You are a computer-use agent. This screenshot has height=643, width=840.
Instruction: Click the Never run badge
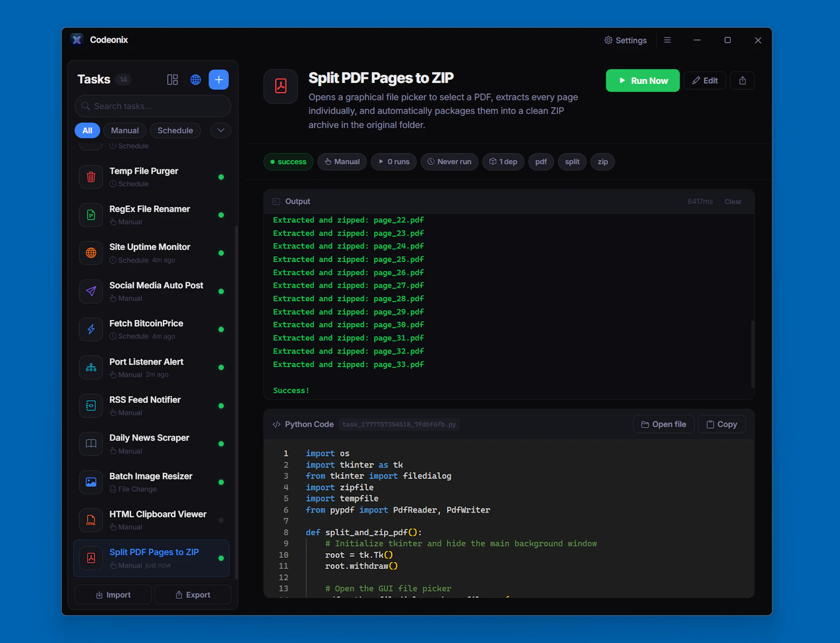click(x=449, y=162)
